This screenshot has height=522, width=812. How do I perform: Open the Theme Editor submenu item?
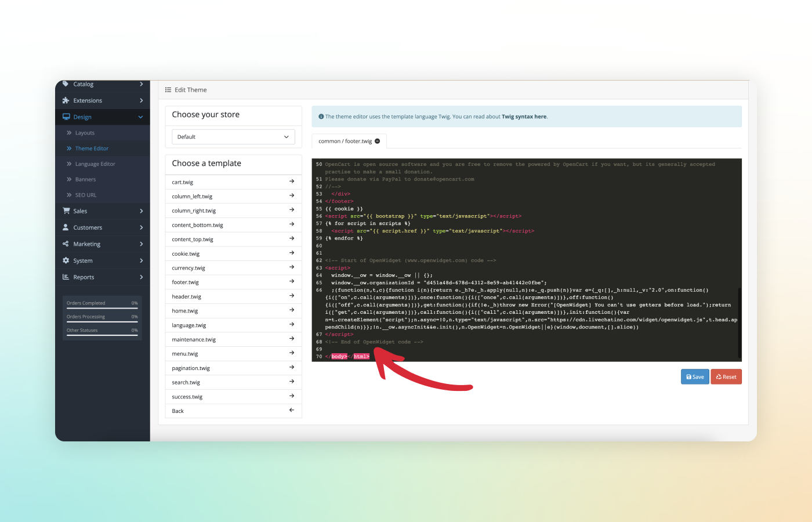coord(103,148)
